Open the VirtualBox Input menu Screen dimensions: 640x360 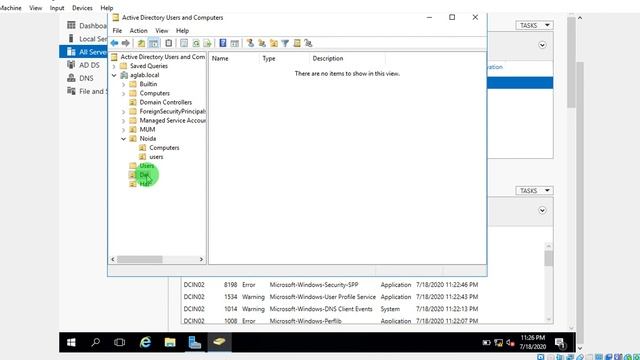point(57,8)
